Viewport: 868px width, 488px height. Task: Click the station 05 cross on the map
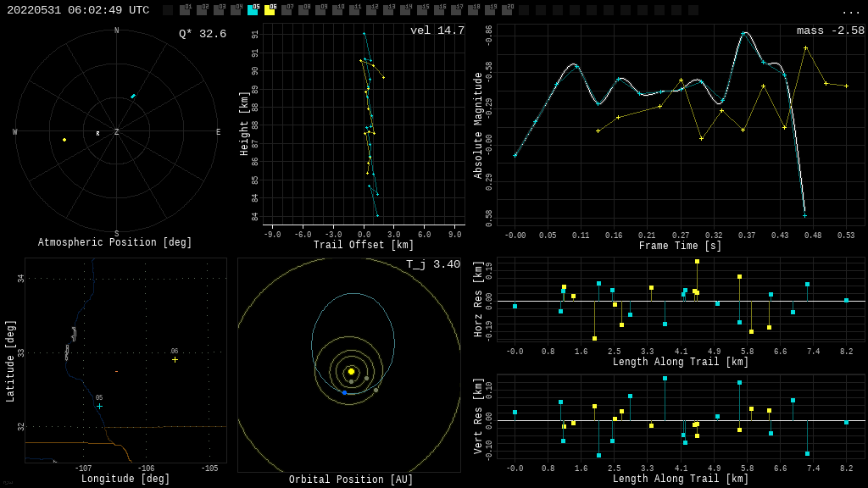(99, 406)
